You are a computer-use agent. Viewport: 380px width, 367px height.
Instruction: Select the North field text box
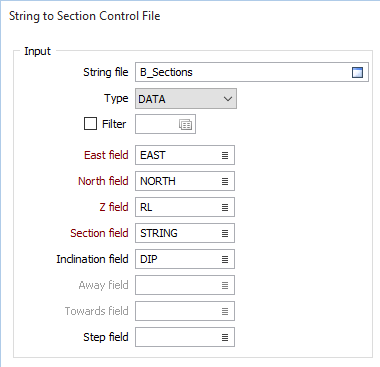click(x=185, y=181)
